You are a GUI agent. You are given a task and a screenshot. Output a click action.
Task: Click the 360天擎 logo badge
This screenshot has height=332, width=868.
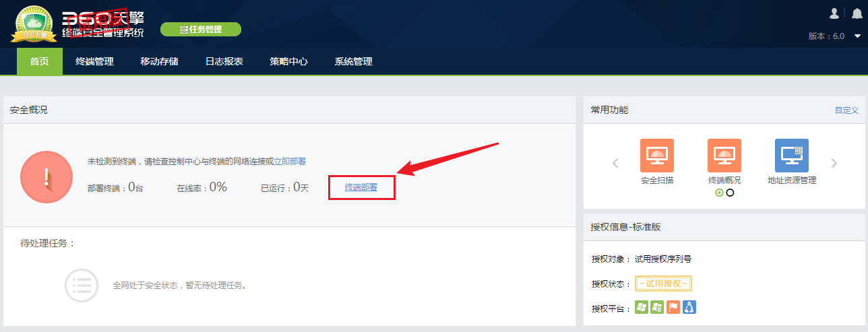point(34,23)
